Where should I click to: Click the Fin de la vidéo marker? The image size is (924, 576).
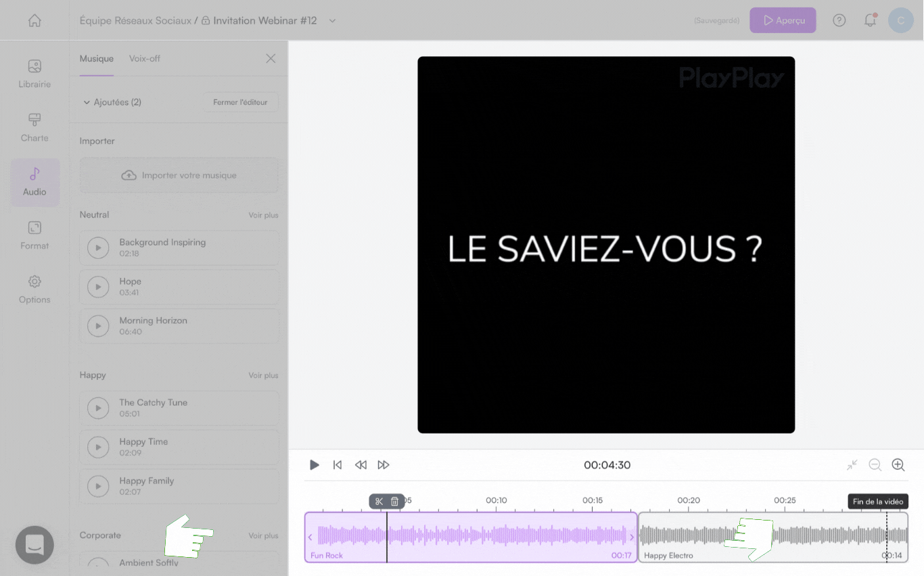pos(878,502)
